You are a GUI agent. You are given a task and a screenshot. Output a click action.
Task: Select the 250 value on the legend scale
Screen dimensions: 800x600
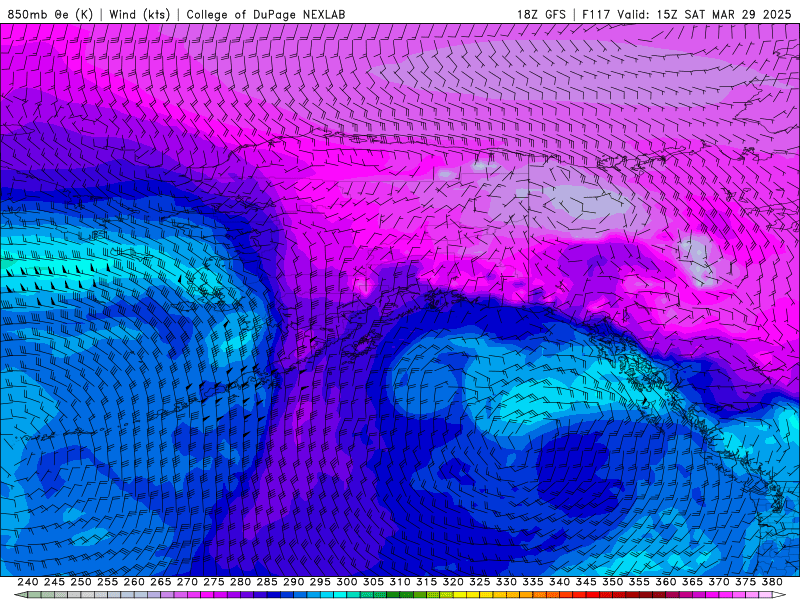coord(81,582)
